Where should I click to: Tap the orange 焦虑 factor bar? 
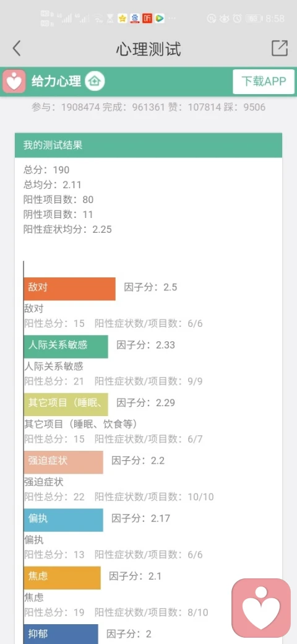[62, 578]
